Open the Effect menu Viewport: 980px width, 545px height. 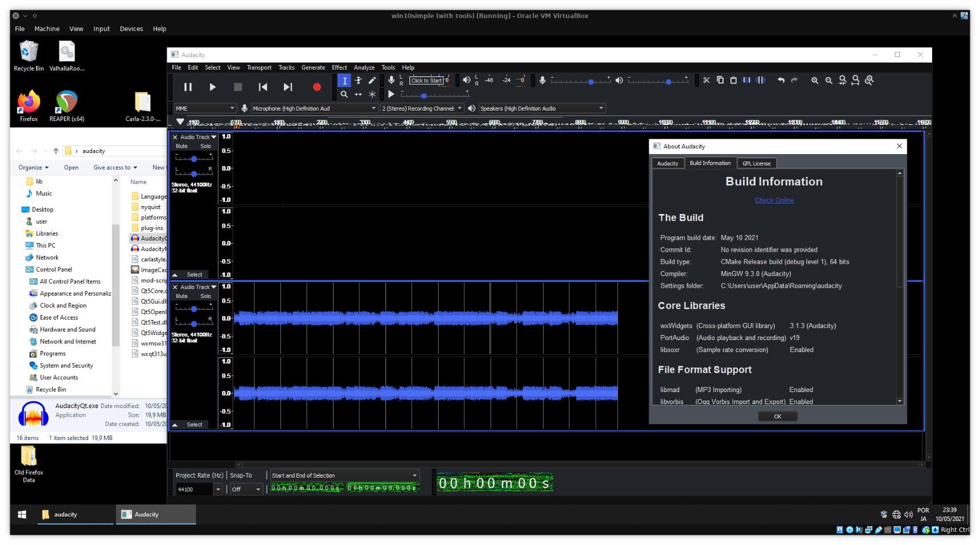[339, 67]
